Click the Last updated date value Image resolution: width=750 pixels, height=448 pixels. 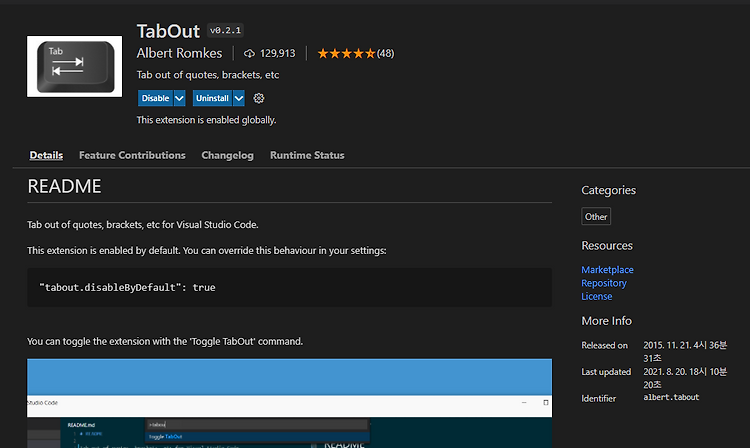click(685, 378)
